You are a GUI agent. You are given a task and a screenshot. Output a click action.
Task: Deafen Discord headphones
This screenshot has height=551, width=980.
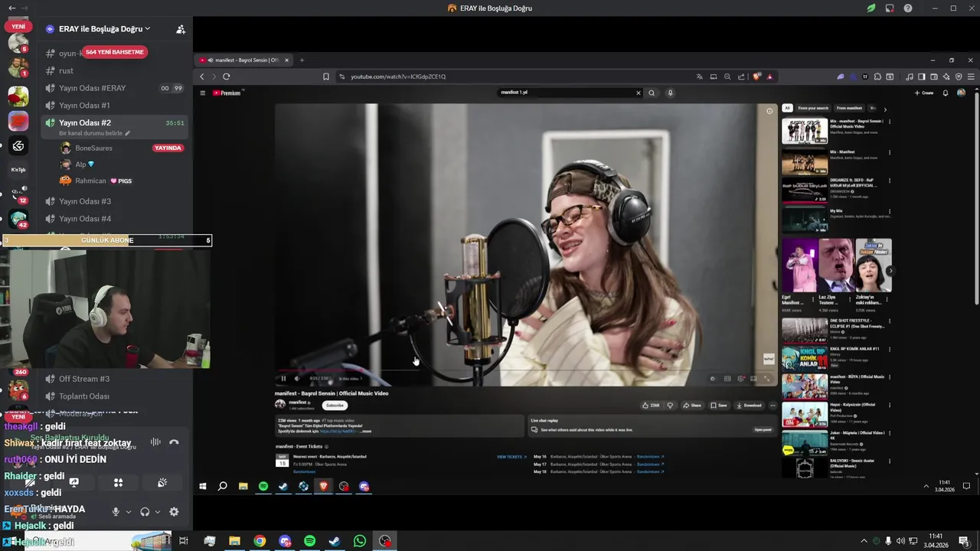[x=145, y=512]
